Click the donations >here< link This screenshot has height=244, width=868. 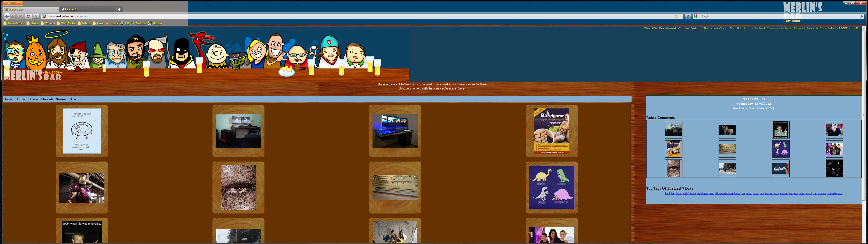[x=461, y=88]
